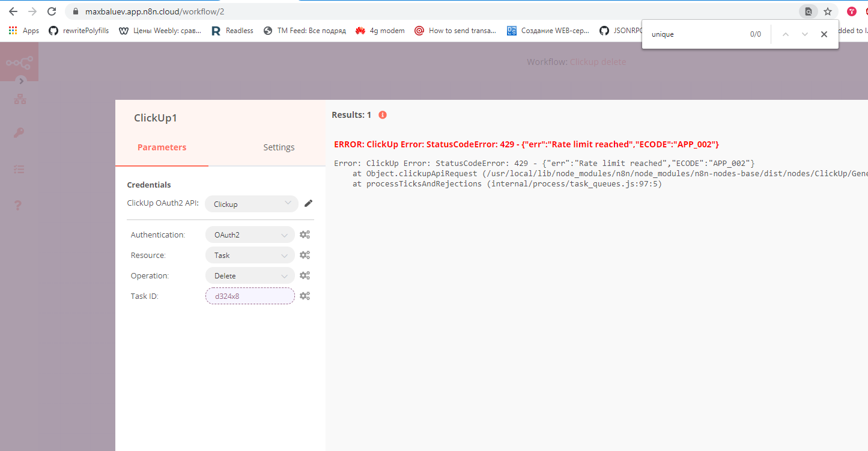Click the n8n logo in the sidebar
The width and height of the screenshot is (868, 451).
pyautogui.click(x=19, y=62)
